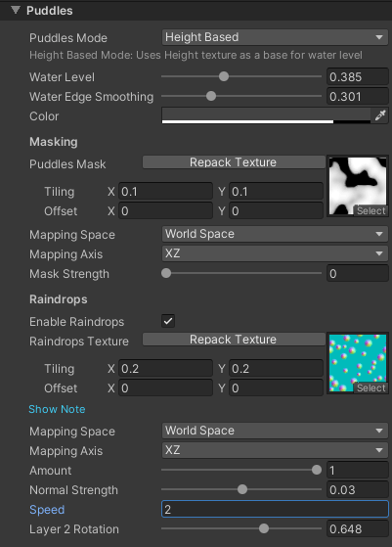Toggle the Enable Raindrops checkbox
Screen dimensions: 392x547
coord(168,321)
